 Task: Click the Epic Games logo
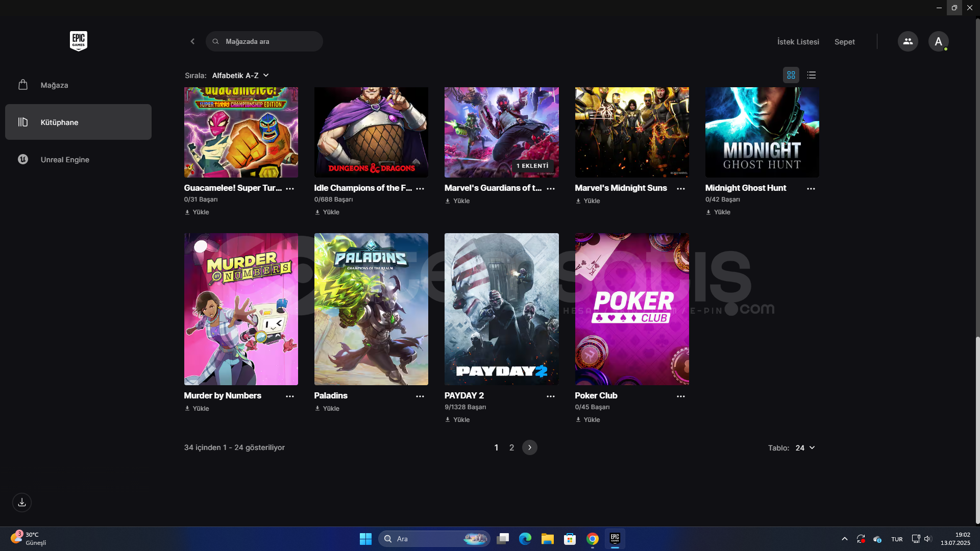click(79, 41)
